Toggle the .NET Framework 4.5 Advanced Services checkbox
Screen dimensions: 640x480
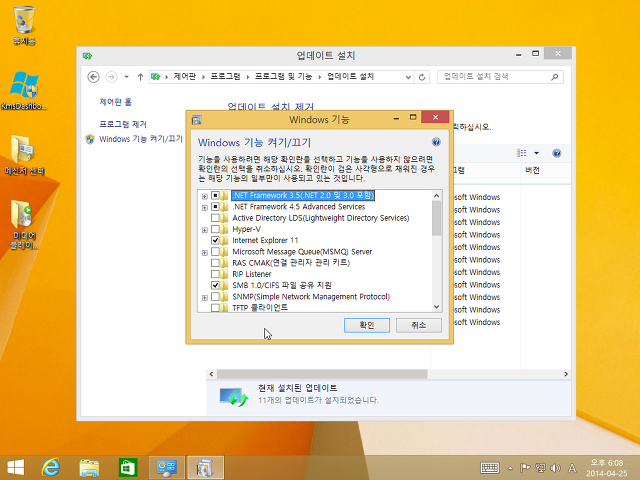click(x=215, y=207)
